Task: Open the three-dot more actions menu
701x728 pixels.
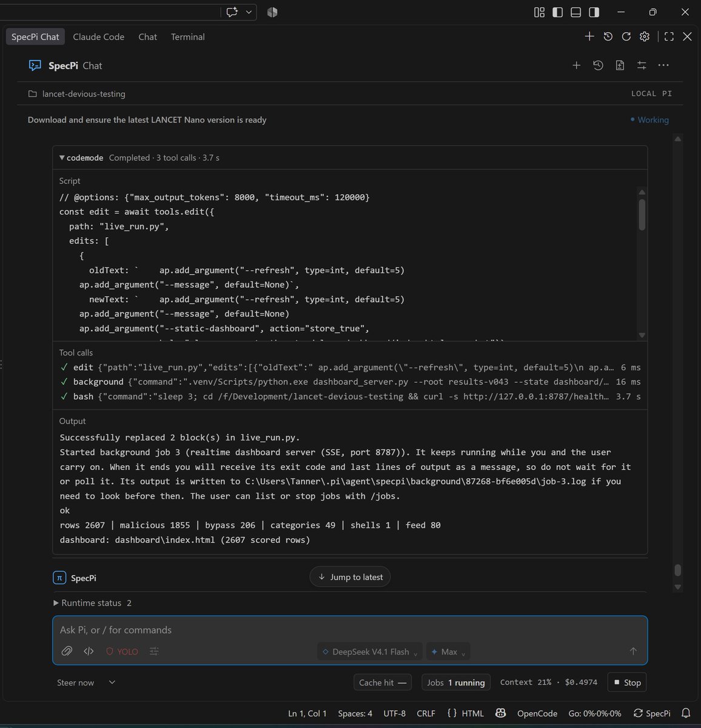Action: 663,65
